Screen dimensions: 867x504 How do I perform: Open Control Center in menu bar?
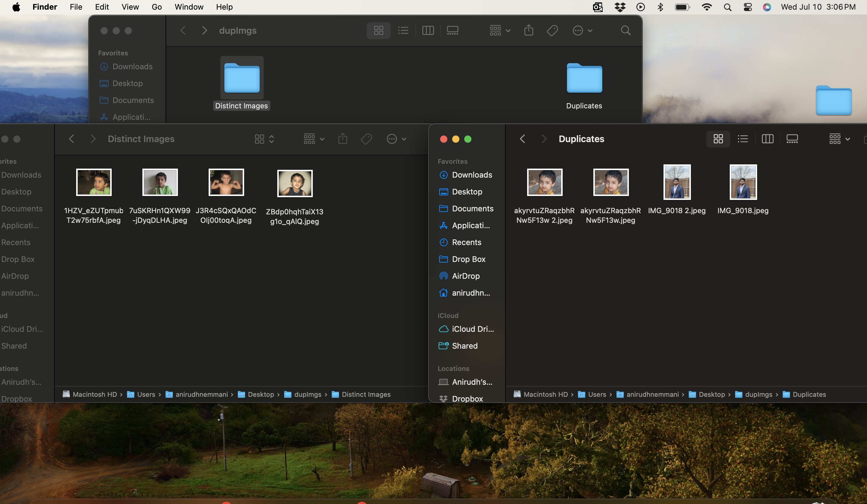tap(747, 7)
